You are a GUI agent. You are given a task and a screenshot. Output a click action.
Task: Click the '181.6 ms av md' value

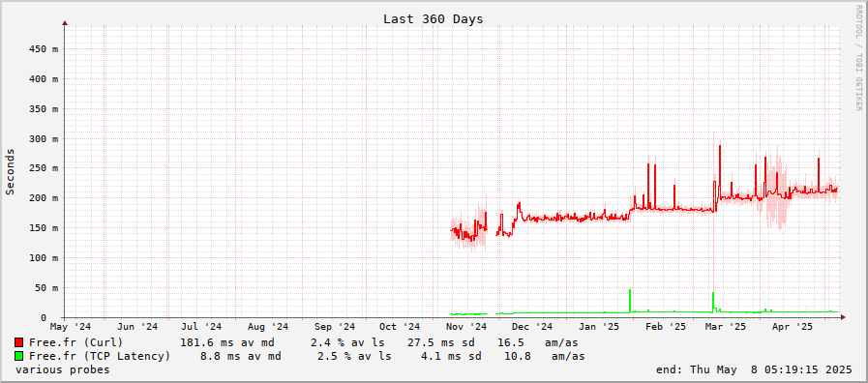pos(227,342)
